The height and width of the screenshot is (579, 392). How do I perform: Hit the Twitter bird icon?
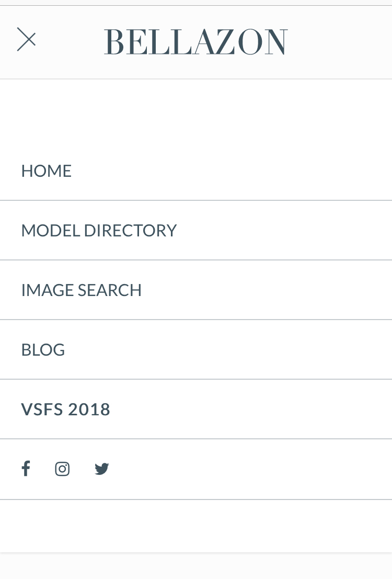click(101, 469)
